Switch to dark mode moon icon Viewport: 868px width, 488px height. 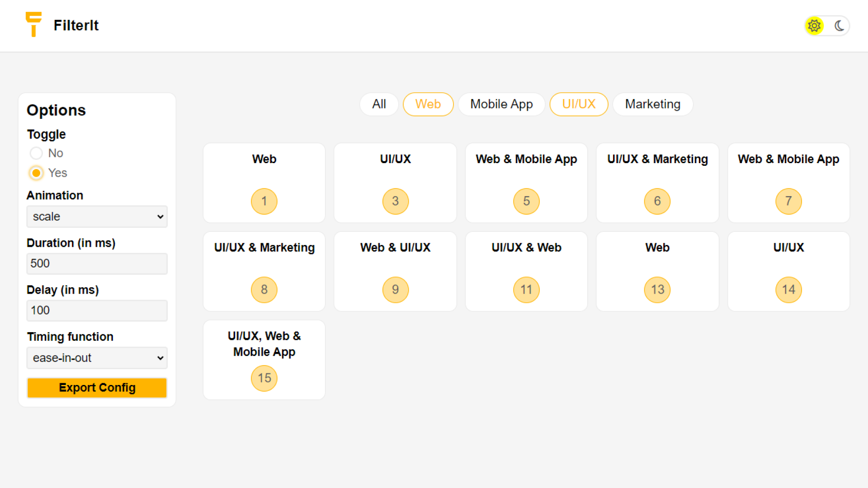tap(839, 26)
